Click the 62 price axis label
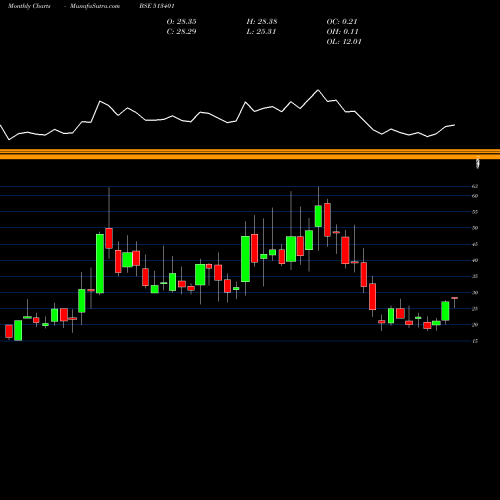 (x=475, y=186)
